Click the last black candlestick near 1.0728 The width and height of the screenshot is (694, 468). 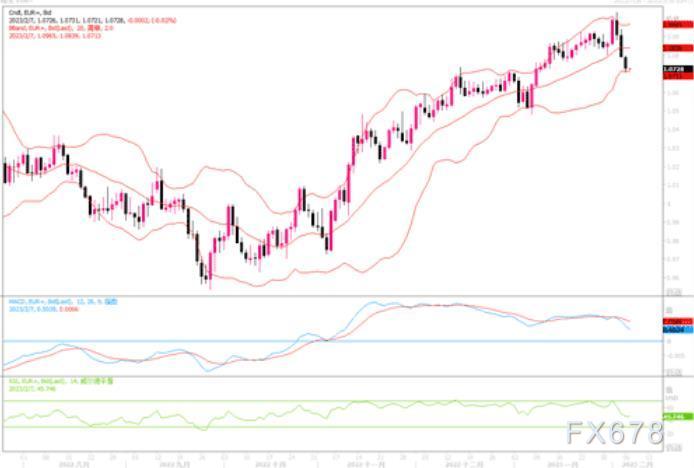click(x=626, y=63)
